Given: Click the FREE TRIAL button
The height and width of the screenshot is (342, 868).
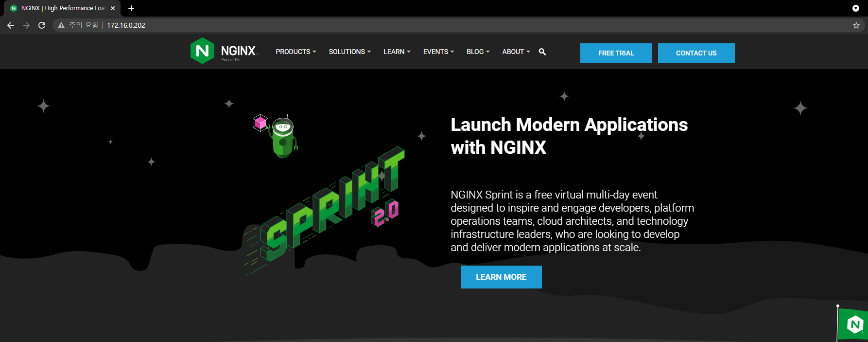Looking at the screenshot, I should (616, 53).
